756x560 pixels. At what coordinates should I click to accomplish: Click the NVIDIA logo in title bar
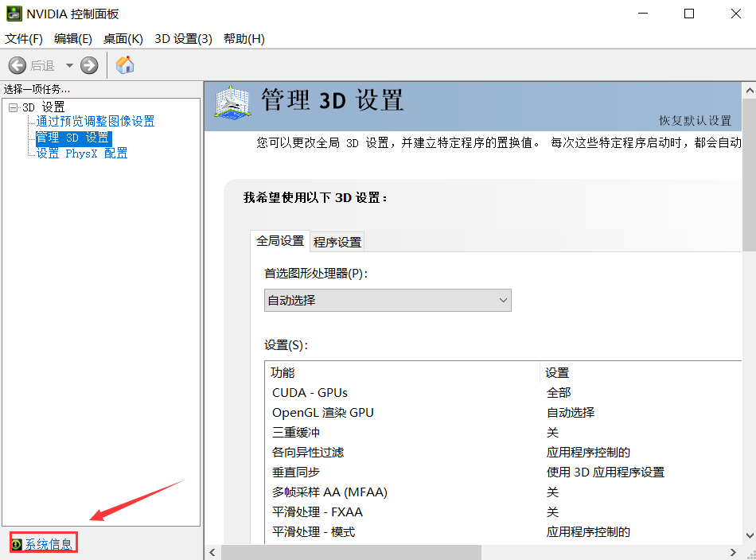tap(14, 14)
